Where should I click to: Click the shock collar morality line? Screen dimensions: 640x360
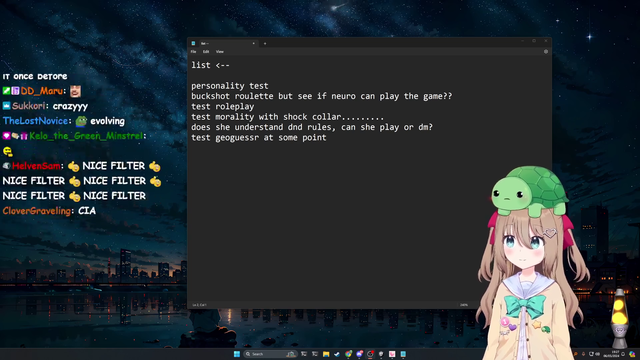(287, 117)
